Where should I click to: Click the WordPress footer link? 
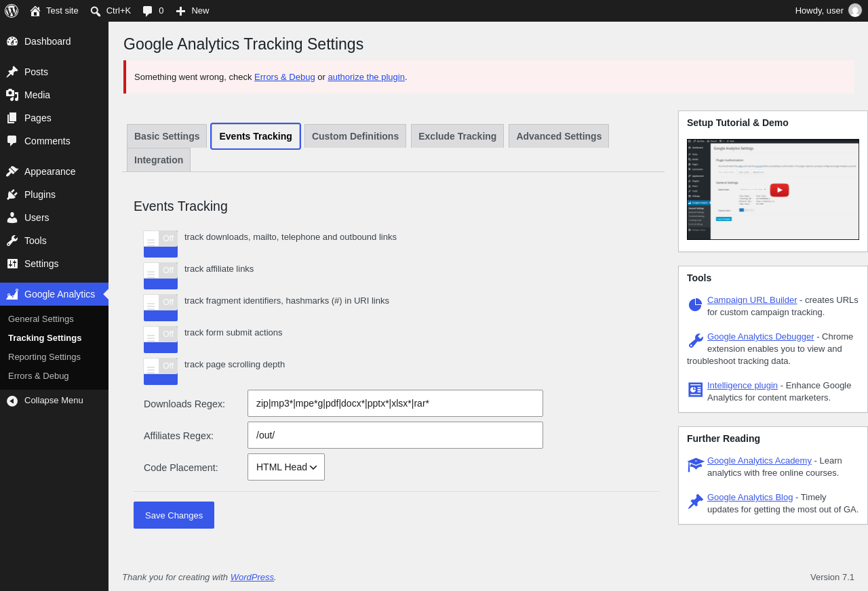coord(252,577)
